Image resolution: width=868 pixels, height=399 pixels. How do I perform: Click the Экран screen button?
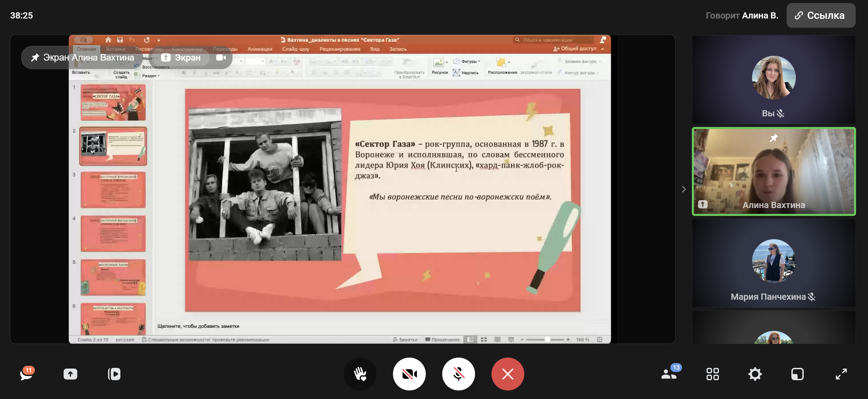pyautogui.click(x=181, y=57)
